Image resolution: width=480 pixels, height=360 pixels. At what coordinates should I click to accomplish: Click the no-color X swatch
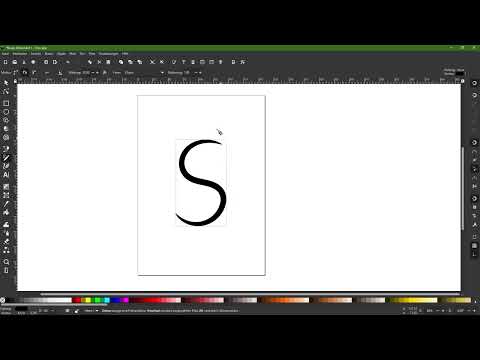coord(3,300)
